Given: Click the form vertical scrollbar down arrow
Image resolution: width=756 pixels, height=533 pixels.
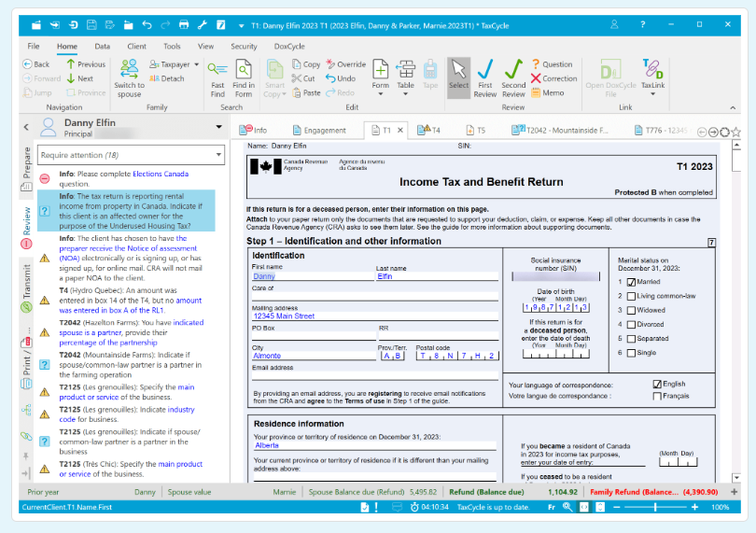Looking at the screenshot, I should point(736,478).
